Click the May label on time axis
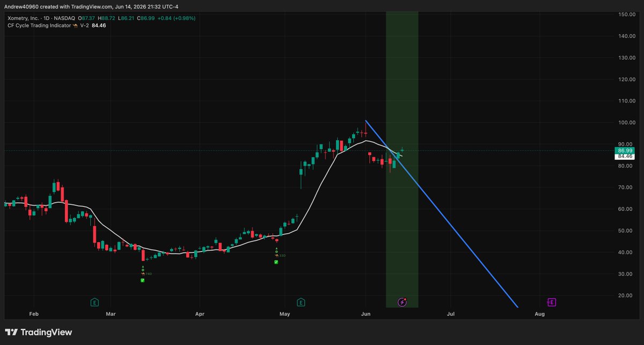This screenshot has height=345, width=644. 284,313
